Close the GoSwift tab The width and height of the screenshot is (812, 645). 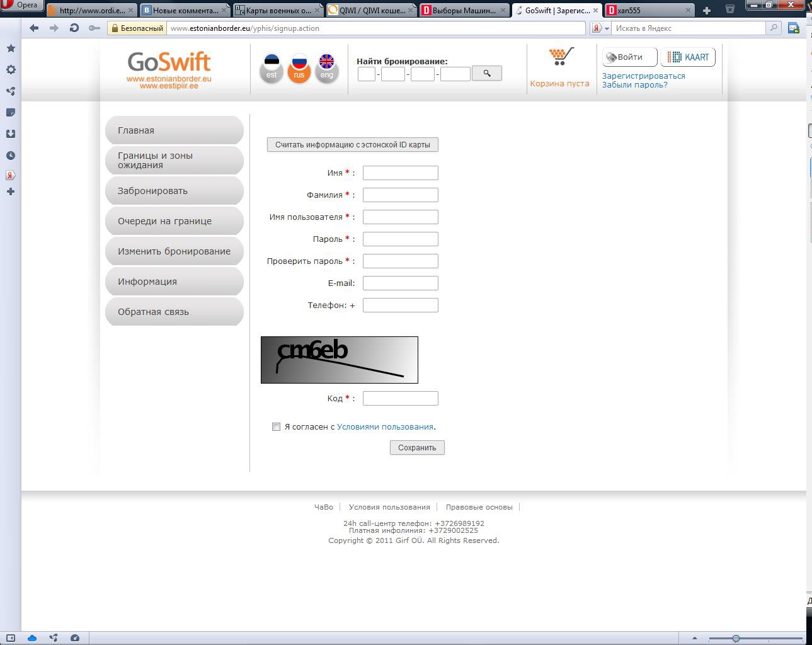596,11
